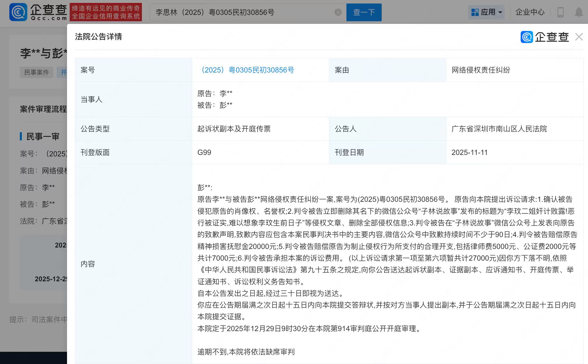Click the 民事案件 tag behind the dialog
The height and width of the screenshot is (364, 588).
coord(36,73)
